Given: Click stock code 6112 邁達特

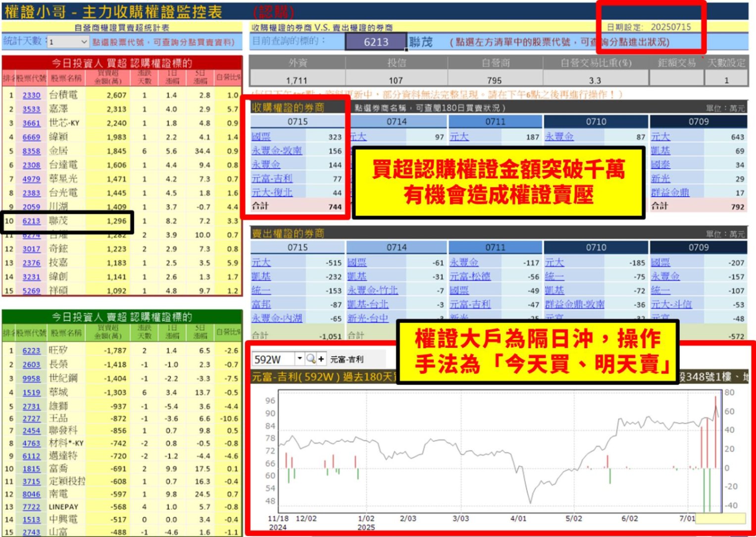Looking at the screenshot, I should point(31,456).
